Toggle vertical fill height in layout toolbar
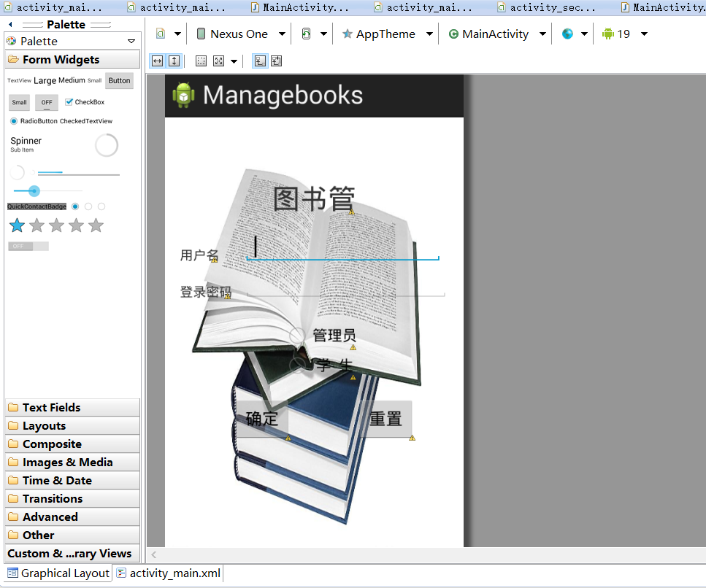 (x=172, y=61)
